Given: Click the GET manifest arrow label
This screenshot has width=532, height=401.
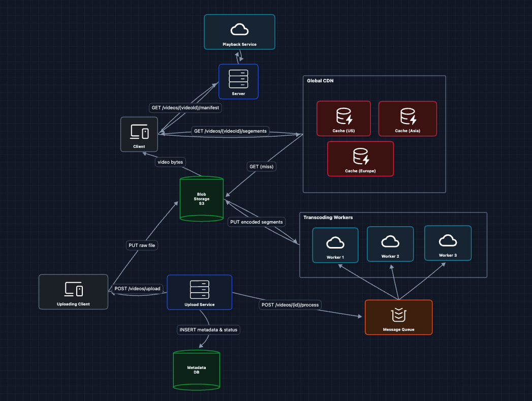Looking at the screenshot, I should tap(186, 108).
